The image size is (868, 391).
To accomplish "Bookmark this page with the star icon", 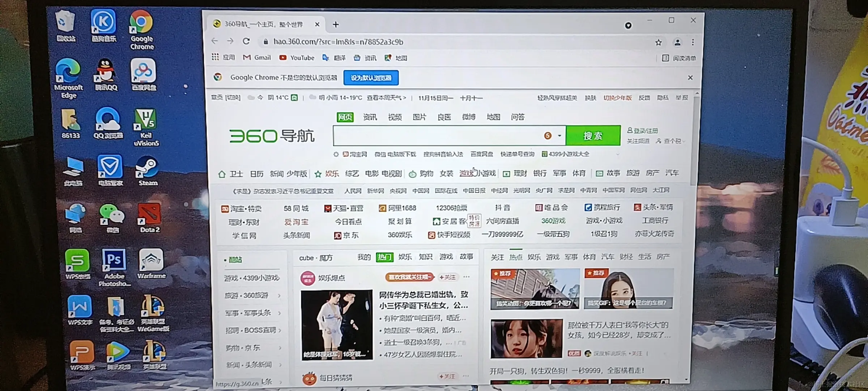I will pos(658,43).
